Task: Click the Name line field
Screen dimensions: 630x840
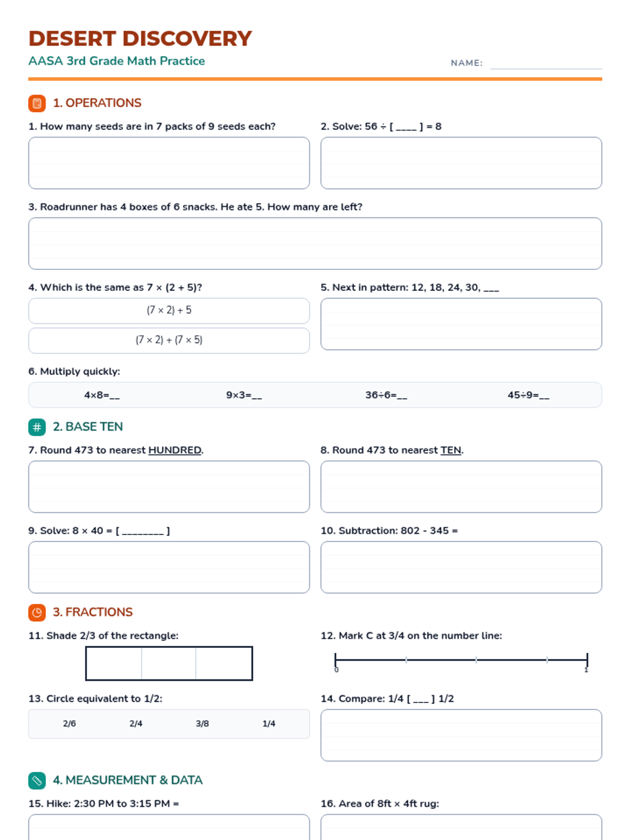Action: pos(546,63)
